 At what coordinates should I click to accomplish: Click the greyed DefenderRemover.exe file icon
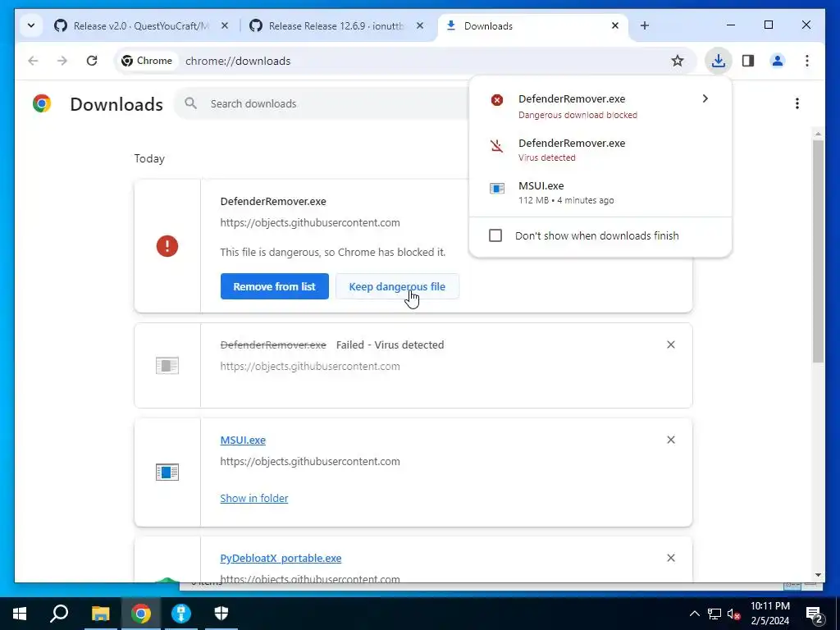(167, 366)
